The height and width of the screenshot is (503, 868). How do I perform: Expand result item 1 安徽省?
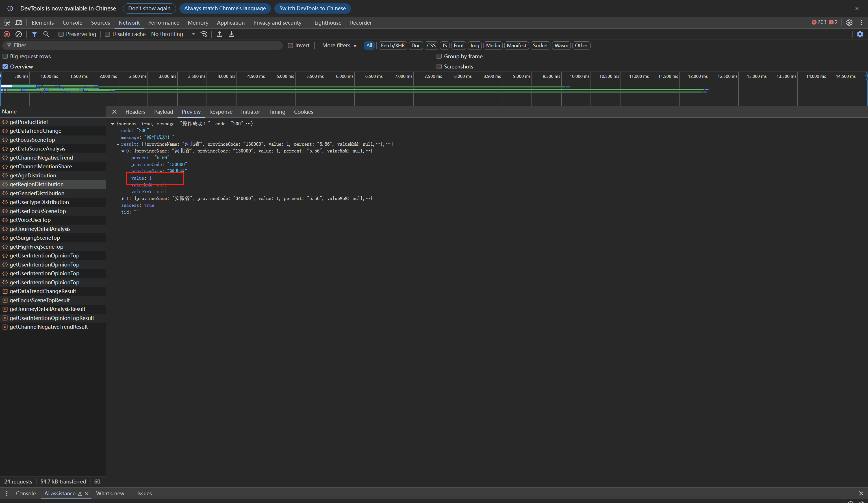coord(123,199)
